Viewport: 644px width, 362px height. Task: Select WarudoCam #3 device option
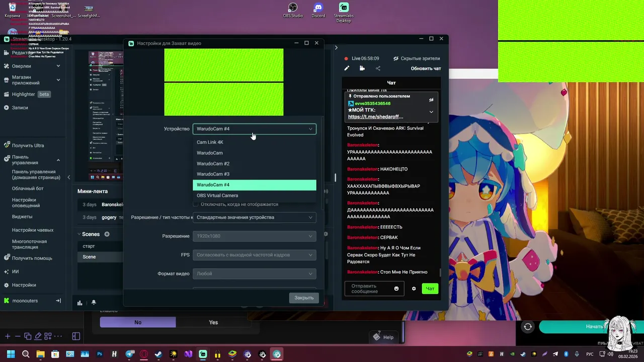coord(255,174)
